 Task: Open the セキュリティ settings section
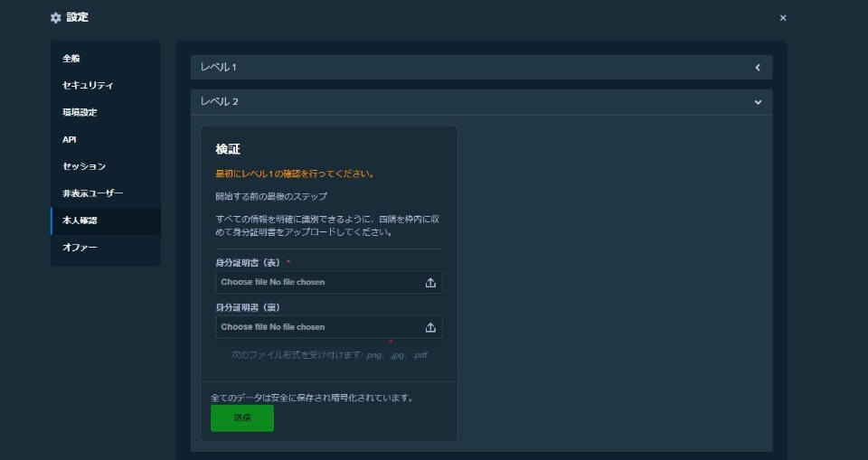(106, 85)
